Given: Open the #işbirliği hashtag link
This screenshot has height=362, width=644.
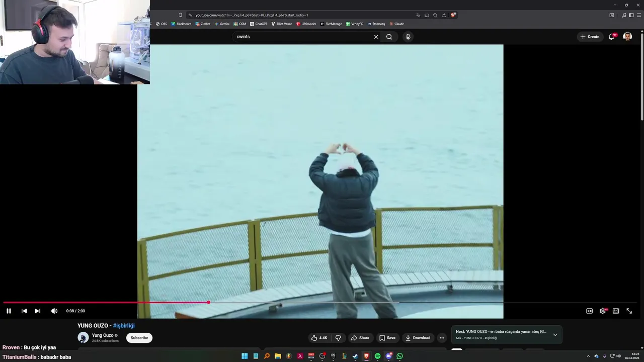Looking at the screenshot, I should pyautogui.click(x=124, y=326).
